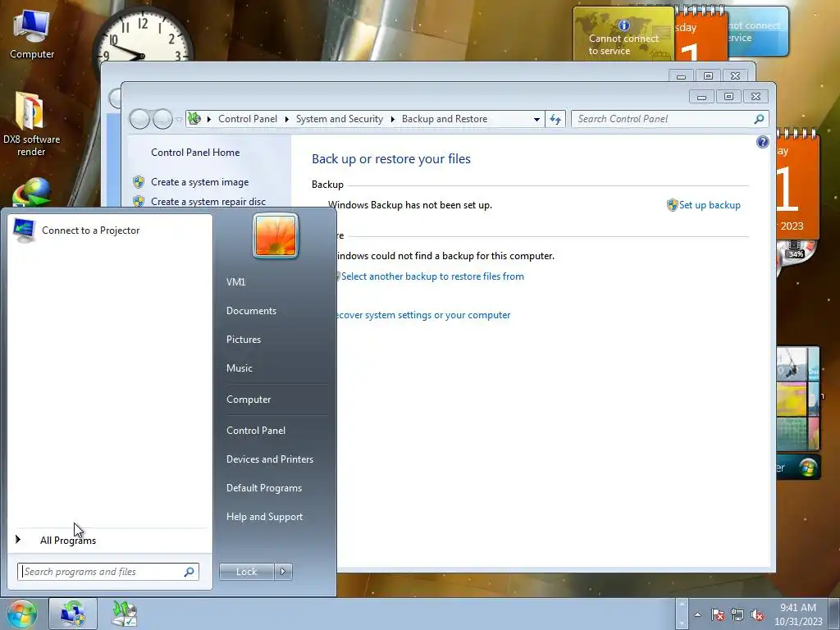Go to Control Panel Home
840x630 pixels.
coord(195,153)
